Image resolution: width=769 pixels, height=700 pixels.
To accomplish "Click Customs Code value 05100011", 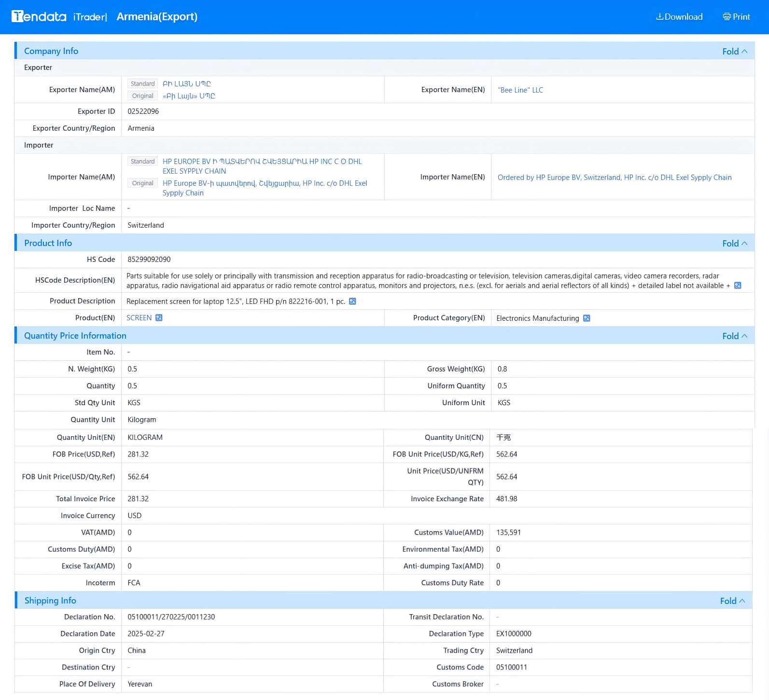I will pos(512,667).
